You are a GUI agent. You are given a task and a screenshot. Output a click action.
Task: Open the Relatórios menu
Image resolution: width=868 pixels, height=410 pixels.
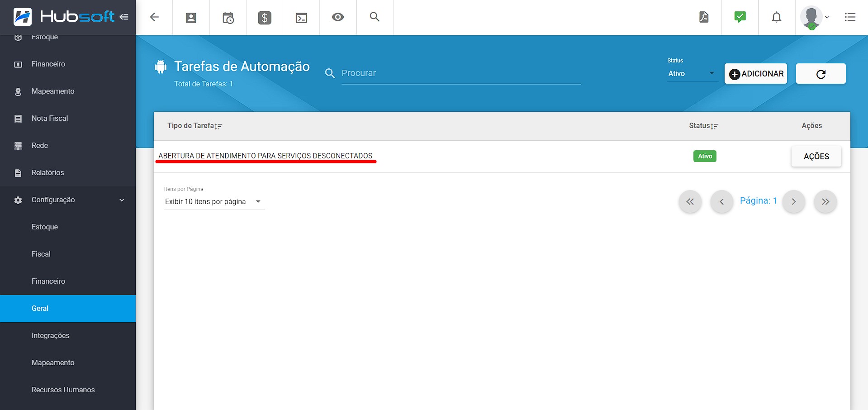pos(68,173)
